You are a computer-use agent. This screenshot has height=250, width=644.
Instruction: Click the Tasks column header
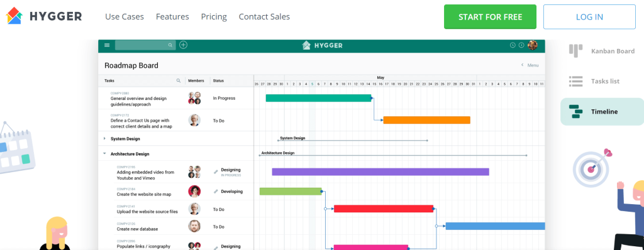(109, 81)
